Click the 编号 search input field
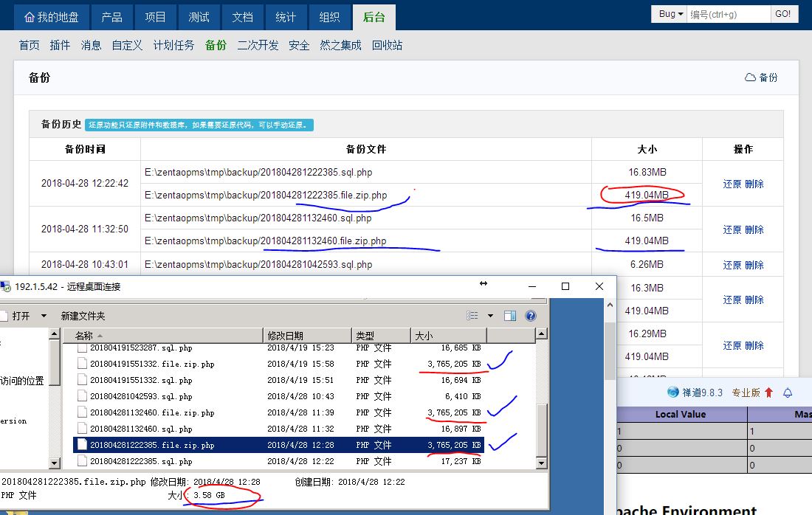 (x=728, y=14)
